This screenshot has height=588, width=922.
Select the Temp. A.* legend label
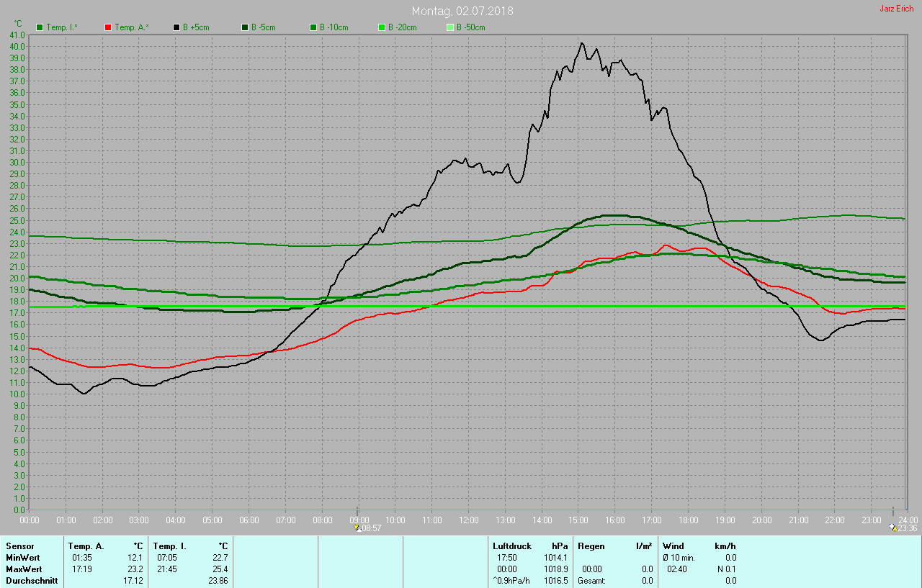[x=130, y=27]
